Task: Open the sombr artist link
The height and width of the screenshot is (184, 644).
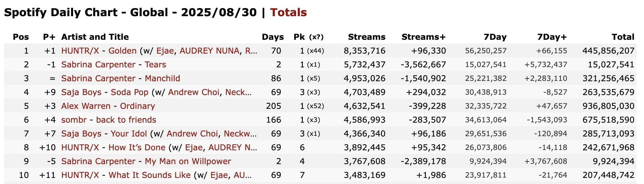Action: click(x=74, y=120)
